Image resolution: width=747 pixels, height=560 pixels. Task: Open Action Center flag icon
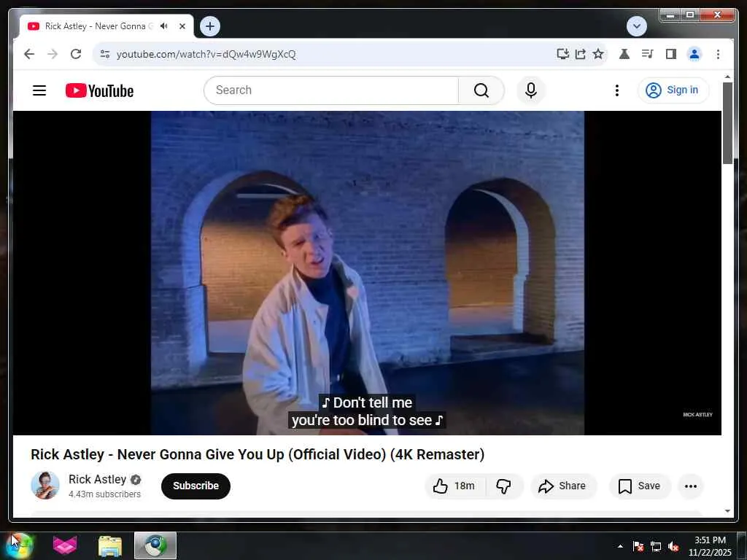point(638,546)
